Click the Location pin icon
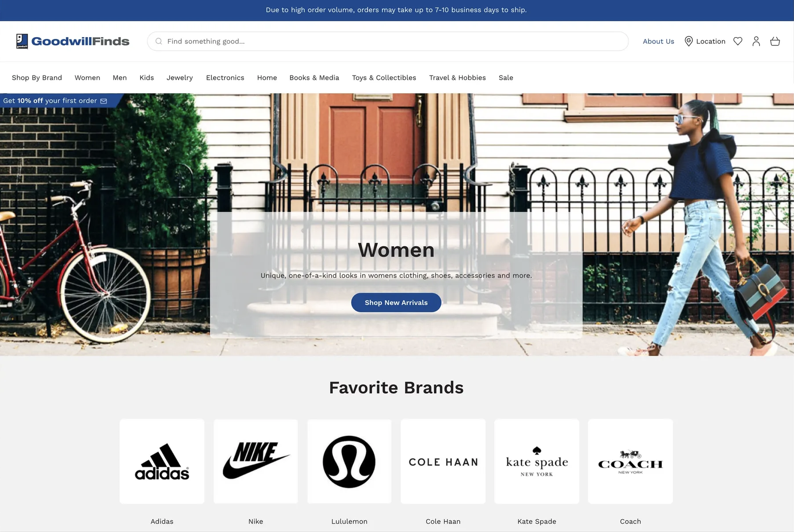This screenshot has height=532, width=794. [688, 41]
